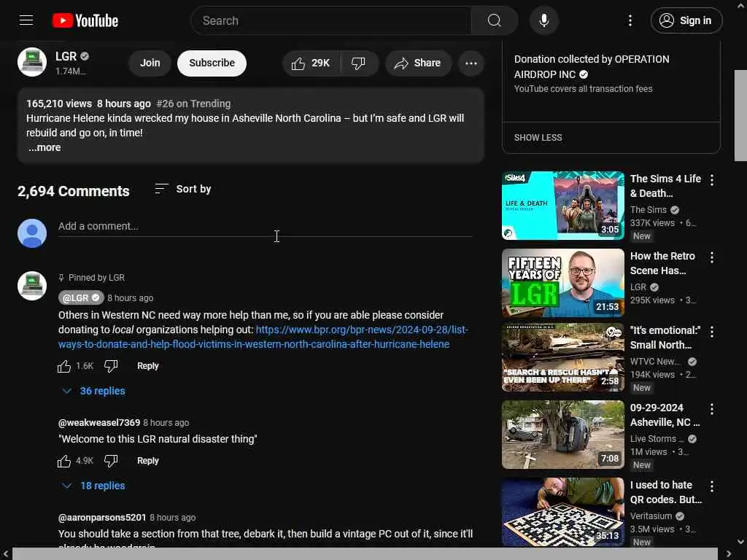Image resolution: width=747 pixels, height=560 pixels.
Task: Dislike the weakweasel7369 comment
Action: click(111, 461)
